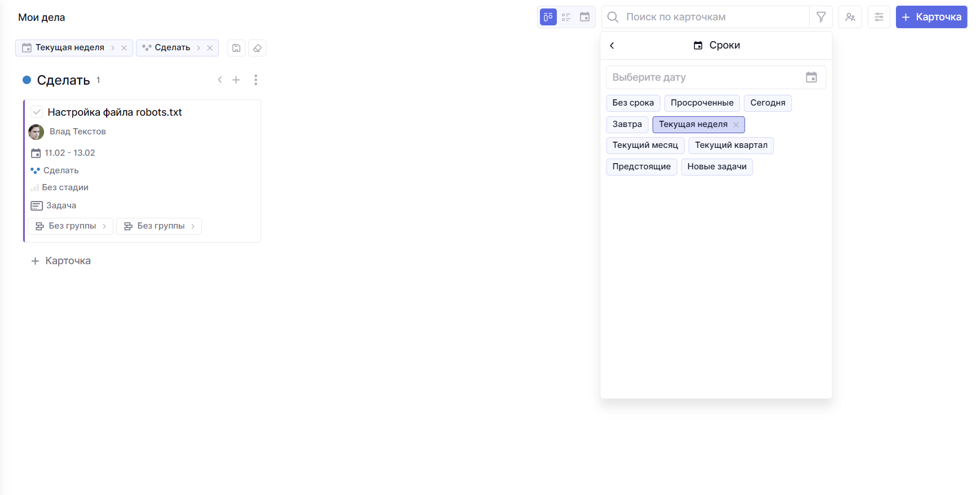Collapse the Сделать column with the left chevron
This screenshot has height=495, width=980.
pyautogui.click(x=220, y=80)
